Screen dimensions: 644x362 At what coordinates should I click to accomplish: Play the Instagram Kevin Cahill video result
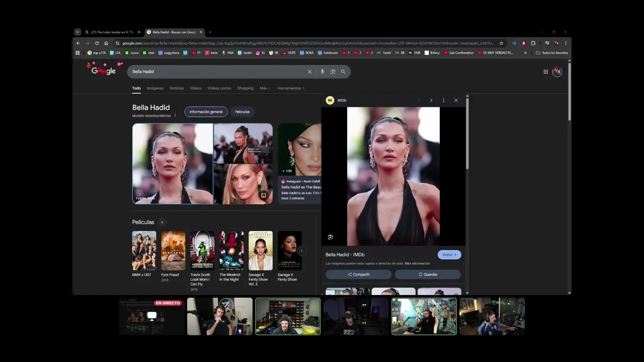click(299, 149)
